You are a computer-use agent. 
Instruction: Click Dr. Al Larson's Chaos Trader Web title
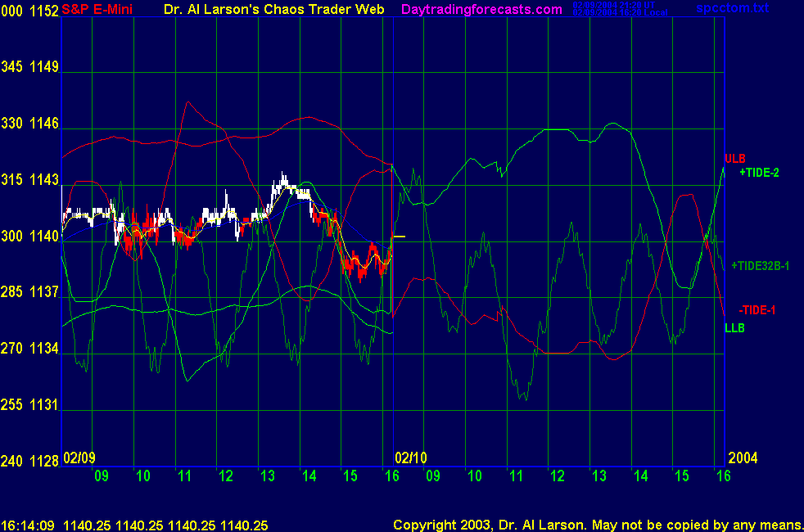tap(280, 10)
